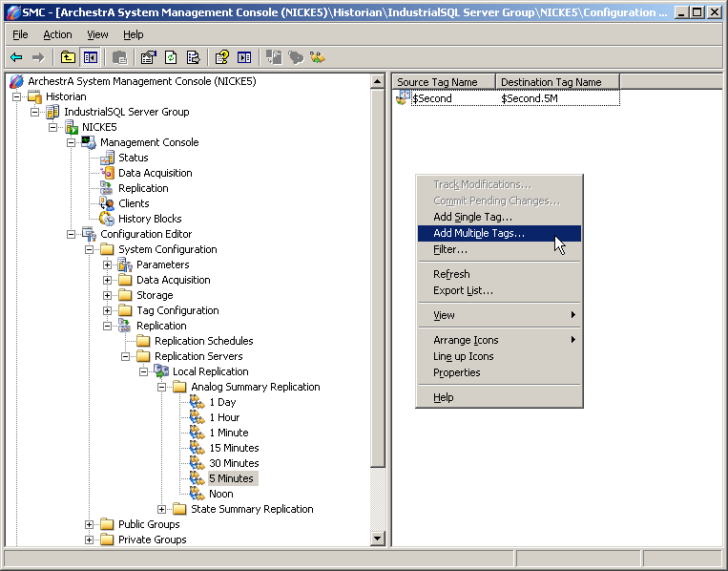Sort by Source Tag Name column header
Viewport: 728px width, 571px height.
[x=444, y=82]
